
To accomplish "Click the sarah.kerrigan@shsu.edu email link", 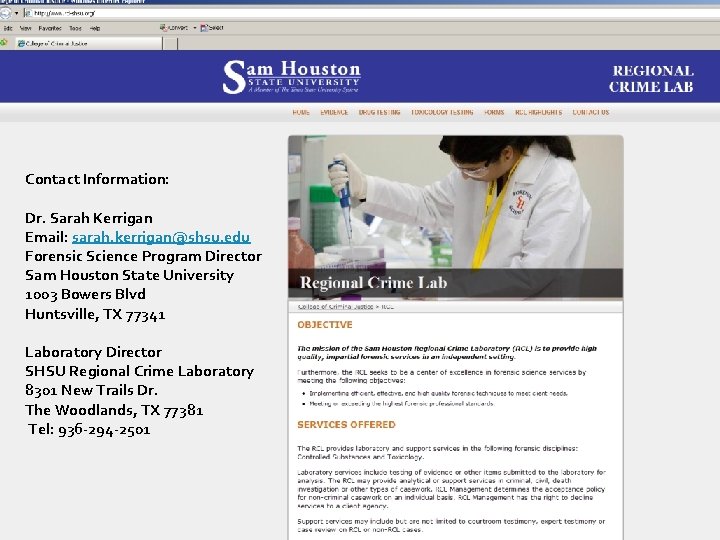I will coord(161,237).
